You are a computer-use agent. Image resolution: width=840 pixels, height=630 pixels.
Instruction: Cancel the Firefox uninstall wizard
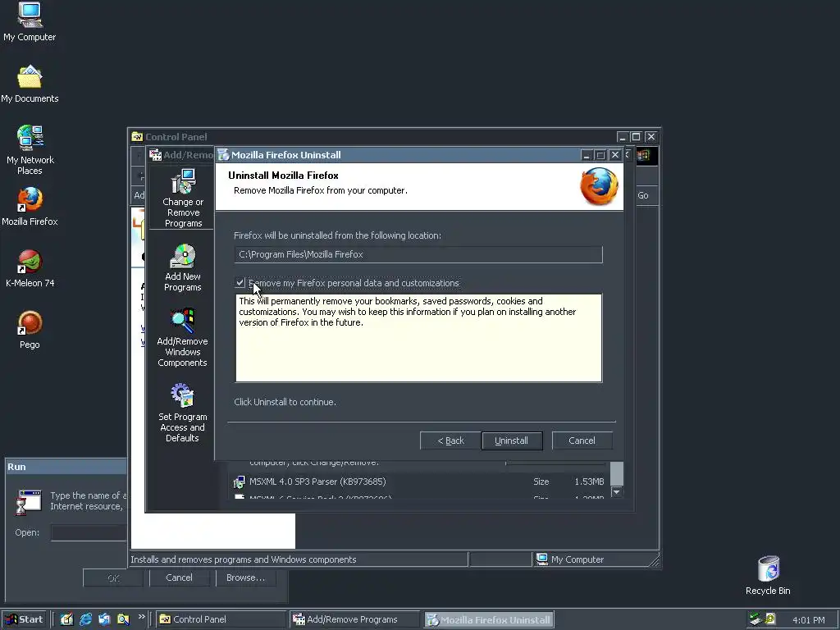pyautogui.click(x=582, y=441)
